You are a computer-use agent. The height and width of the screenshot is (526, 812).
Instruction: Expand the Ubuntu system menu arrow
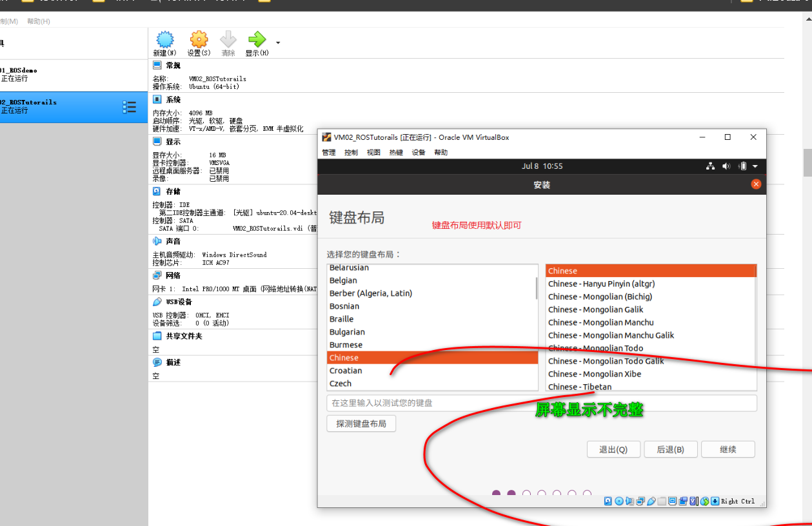click(x=755, y=166)
